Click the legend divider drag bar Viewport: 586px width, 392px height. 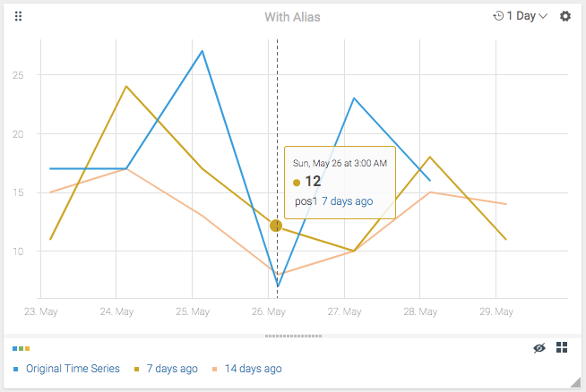293,336
